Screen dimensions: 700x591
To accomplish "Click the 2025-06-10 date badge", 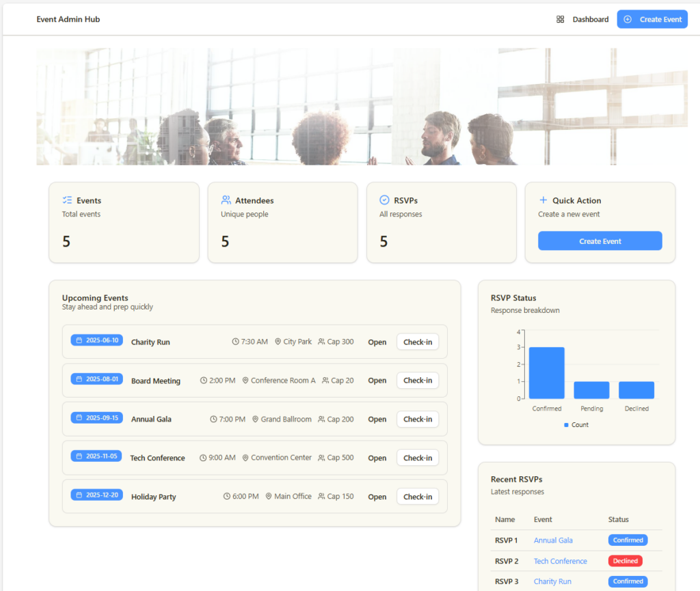I will click(96, 340).
